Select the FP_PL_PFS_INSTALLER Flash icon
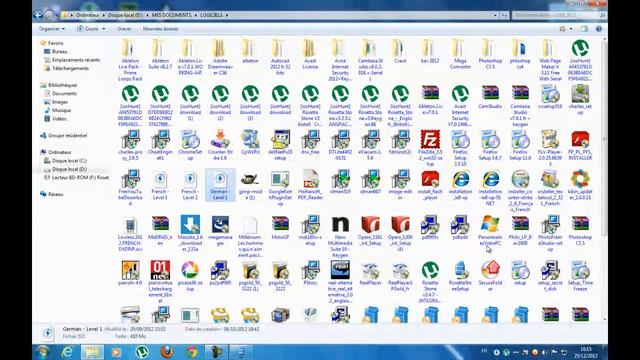 (x=580, y=140)
